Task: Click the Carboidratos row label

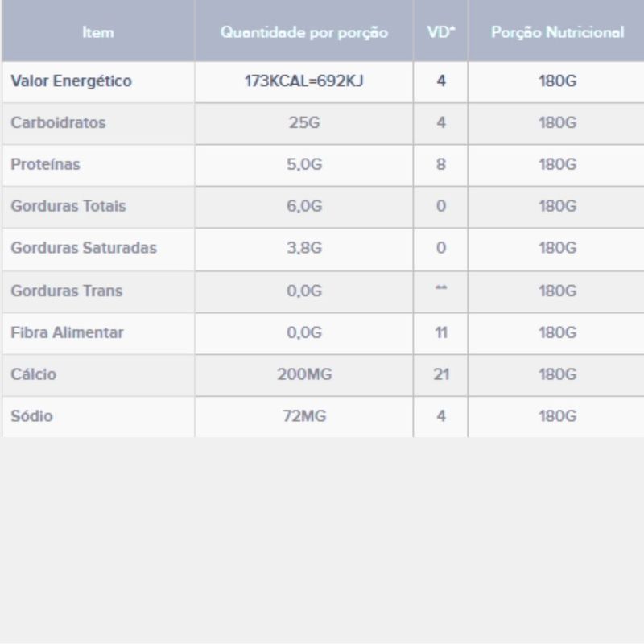Action: pyautogui.click(x=58, y=123)
